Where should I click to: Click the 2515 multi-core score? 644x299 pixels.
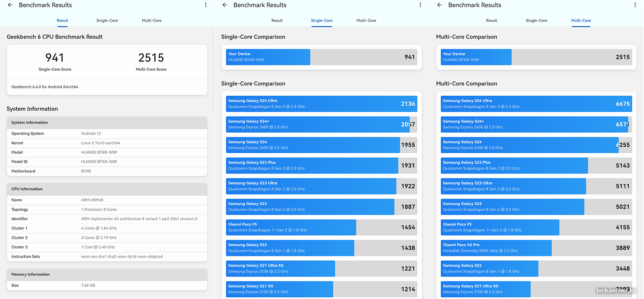click(151, 58)
